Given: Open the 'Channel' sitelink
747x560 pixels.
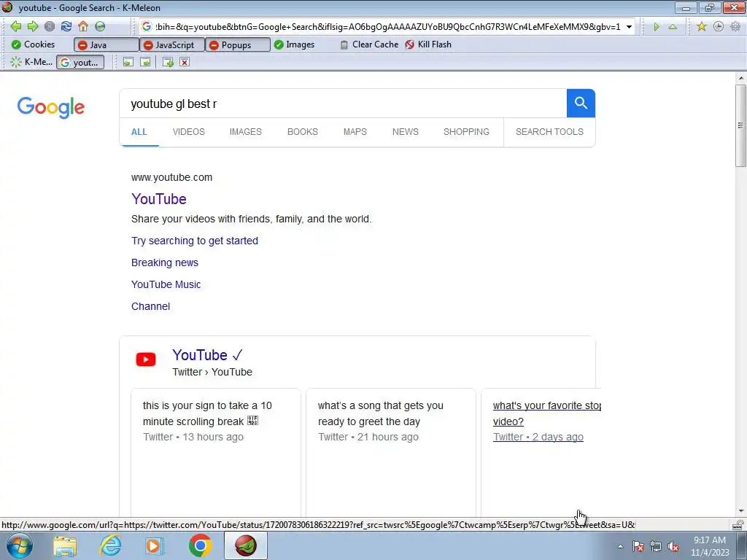Looking at the screenshot, I should pyautogui.click(x=150, y=307).
